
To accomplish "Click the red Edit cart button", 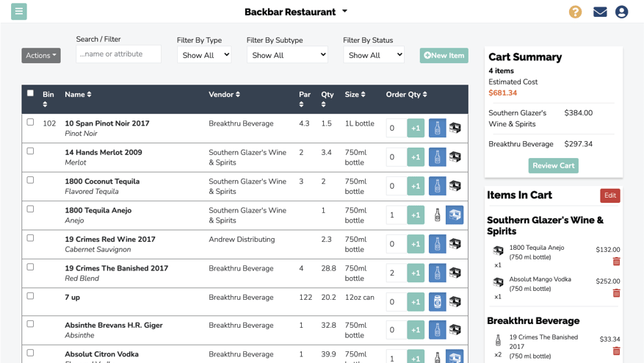I will tap(610, 195).
